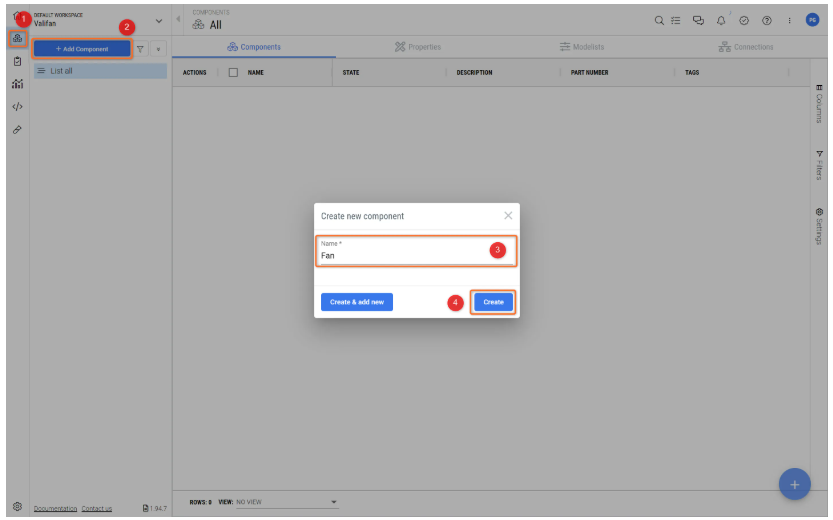
Task: Click the Create button in the dialog
Action: [493, 302]
